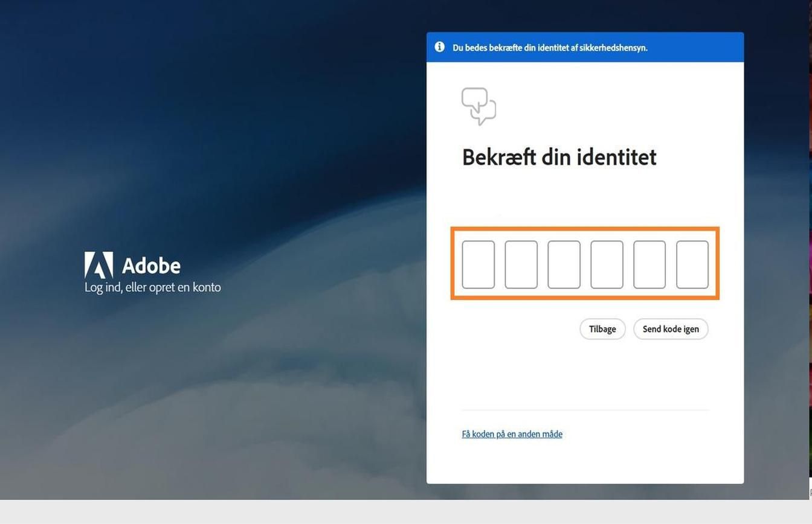Click the heading Bekræft din identitet

(559, 157)
